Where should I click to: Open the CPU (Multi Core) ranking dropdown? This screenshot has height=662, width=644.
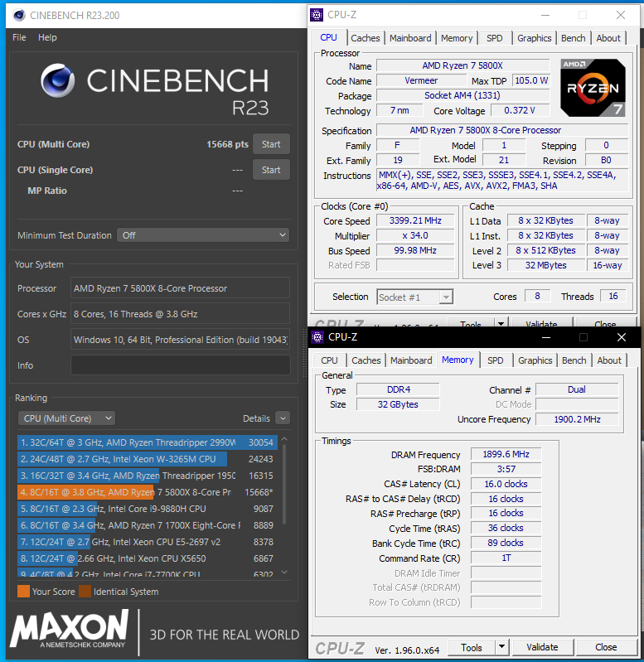[x=66, y=418]
